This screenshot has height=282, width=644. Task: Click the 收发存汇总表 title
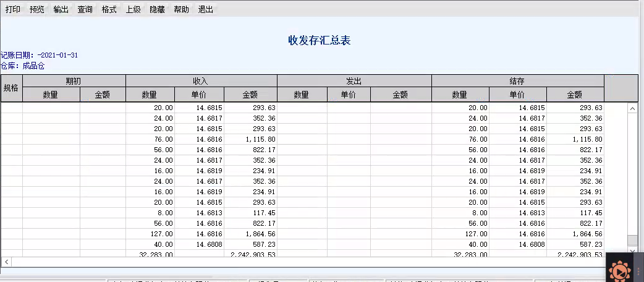click(319, 40)
